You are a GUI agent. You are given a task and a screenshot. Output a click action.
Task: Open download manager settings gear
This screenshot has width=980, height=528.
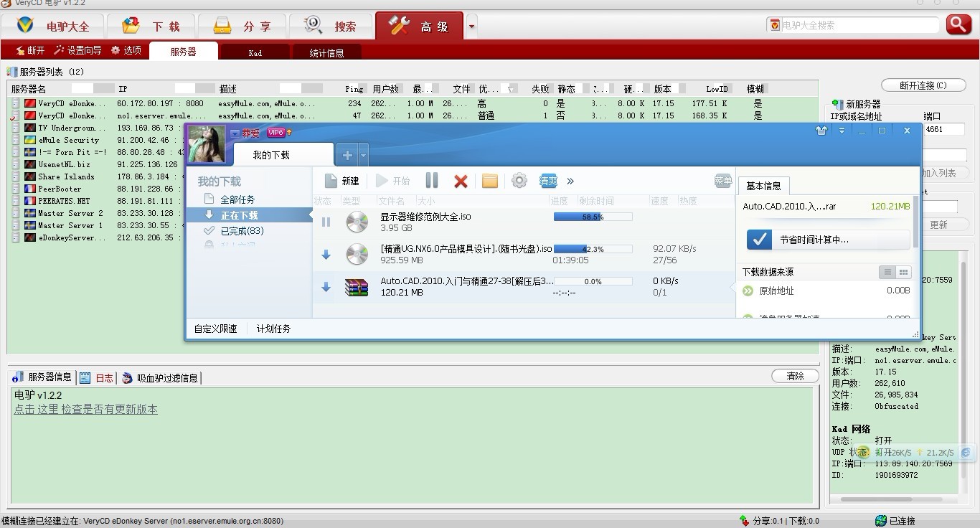pyautogui.click(x=519, y=181)
